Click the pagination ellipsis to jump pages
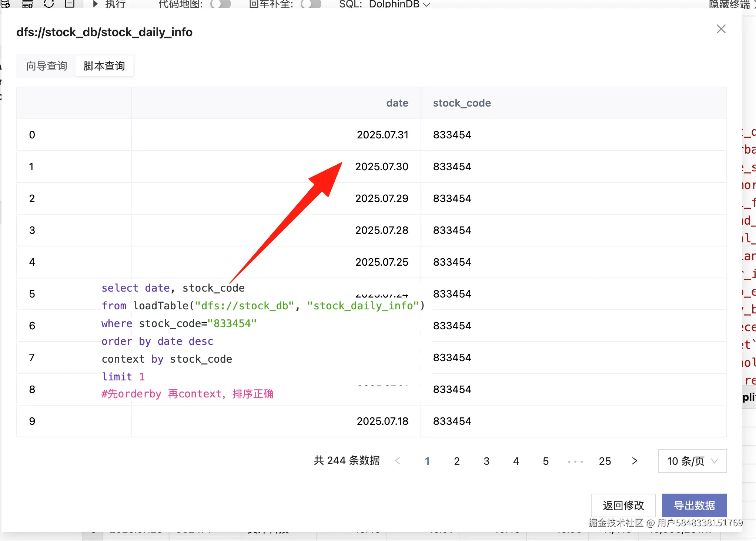756x541 pixels. [575, 461]
